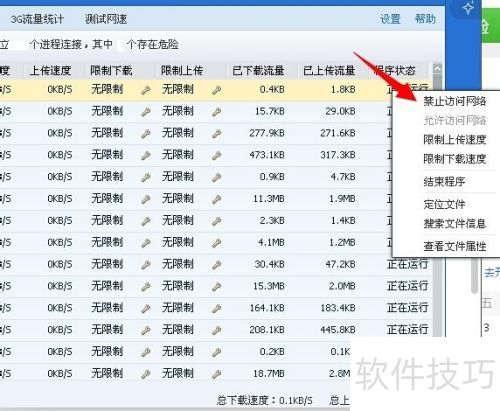
Task: Open 查看文件属性 from context menu
Action: 454,246
